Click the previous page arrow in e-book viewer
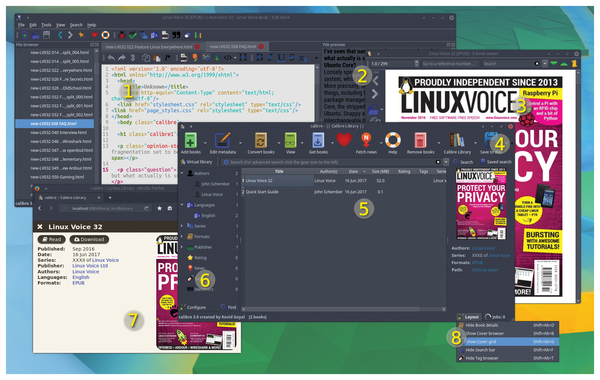 tap(375, 81)
